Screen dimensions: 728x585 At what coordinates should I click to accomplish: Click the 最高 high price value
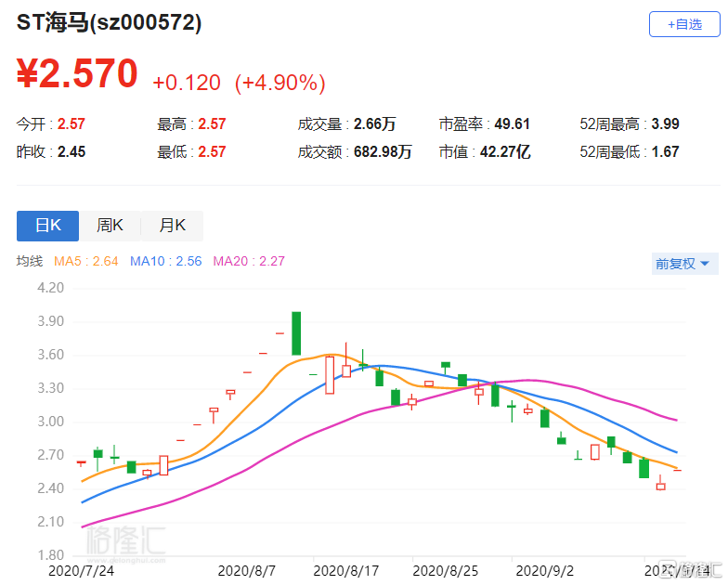click(x=212, y=124)
